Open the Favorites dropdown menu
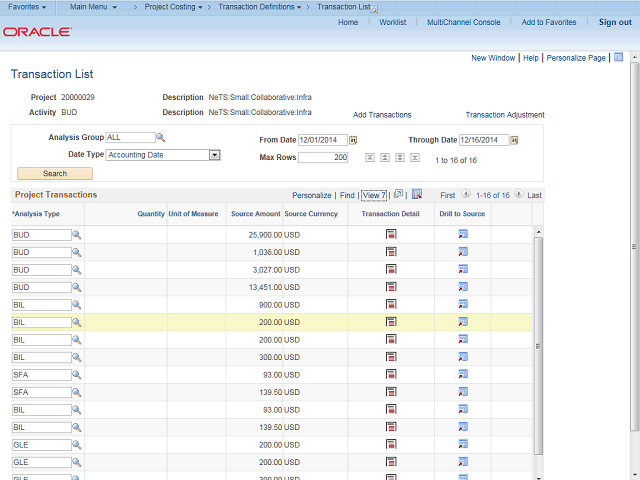The width and height of the screenshot is (640, 480). 30,7
